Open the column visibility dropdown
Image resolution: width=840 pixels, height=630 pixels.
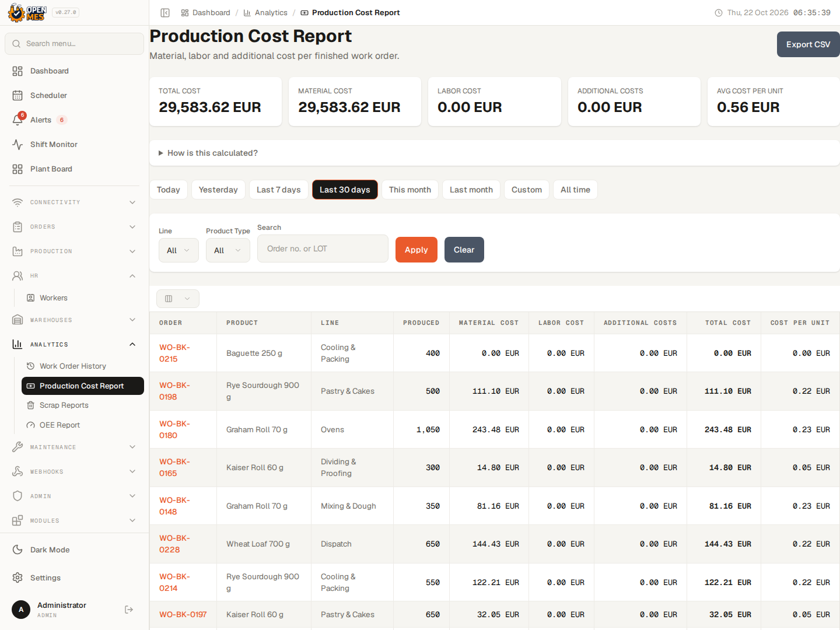(178, 299)
